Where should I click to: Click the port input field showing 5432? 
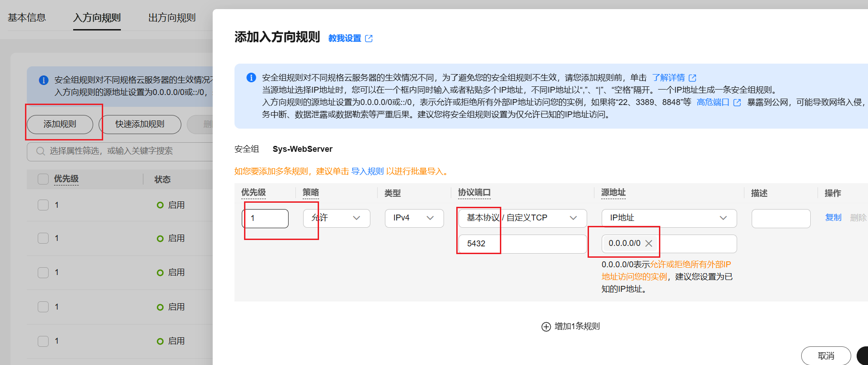tap(522, 244)
